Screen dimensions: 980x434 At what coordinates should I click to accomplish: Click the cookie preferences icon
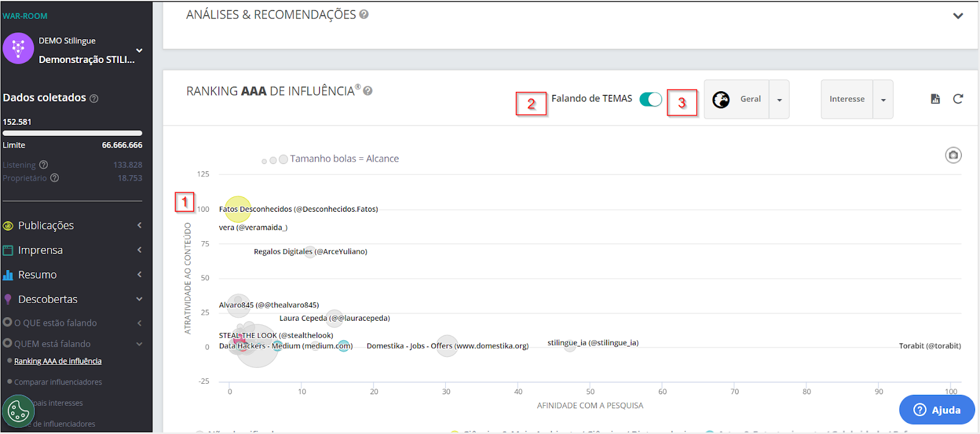click(18, 411)
